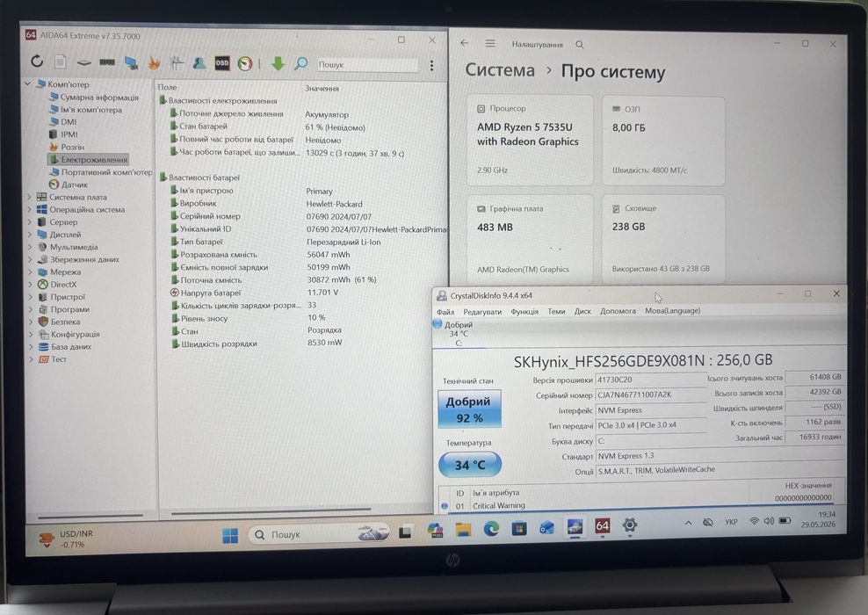This screenshot has width=868, height=615.
Task: Click the monitor diagnostics icon in AIDA64 toolbar
Action: tap(131, 62)
